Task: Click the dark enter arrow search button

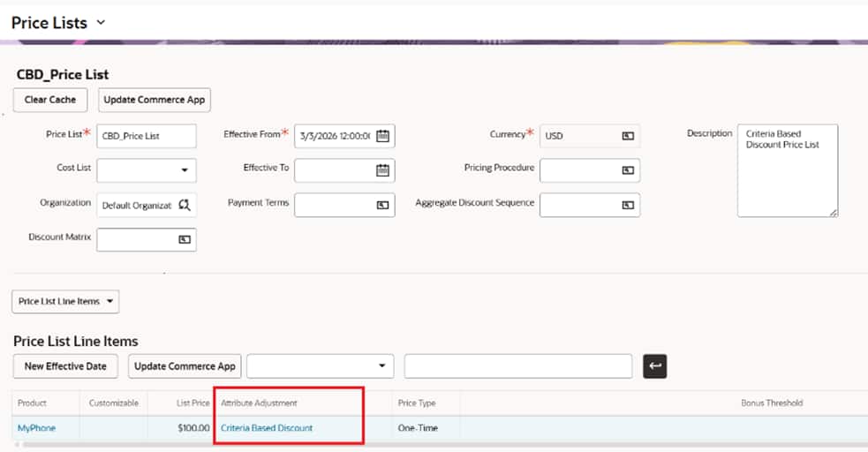Action: point(655,366)
